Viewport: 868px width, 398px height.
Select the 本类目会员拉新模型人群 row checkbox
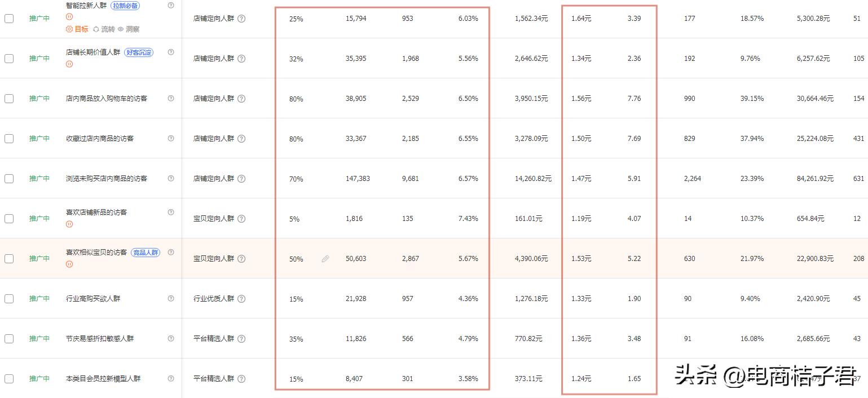click(9, 379)
